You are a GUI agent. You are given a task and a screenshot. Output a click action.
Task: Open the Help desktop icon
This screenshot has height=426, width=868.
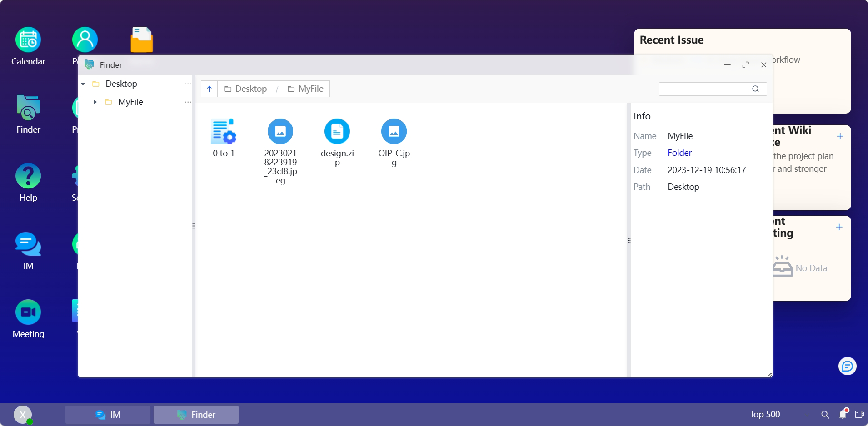click(x=28, y=176)
